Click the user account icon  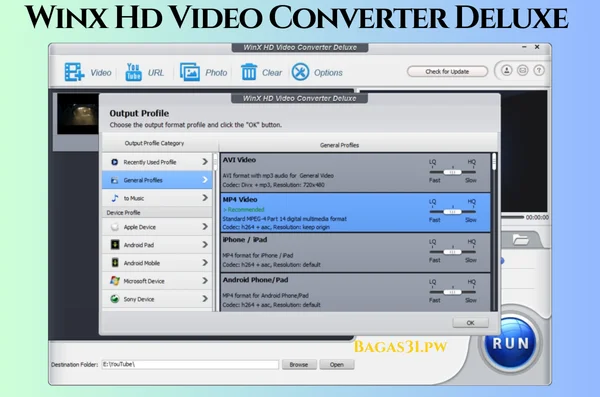pos(507,70)
